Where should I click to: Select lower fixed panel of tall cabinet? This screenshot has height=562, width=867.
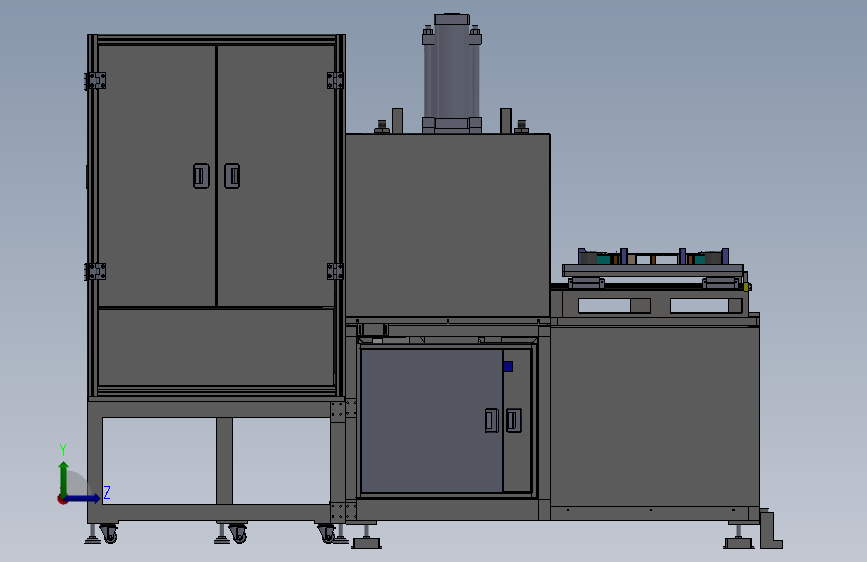(x=216, y=347)
